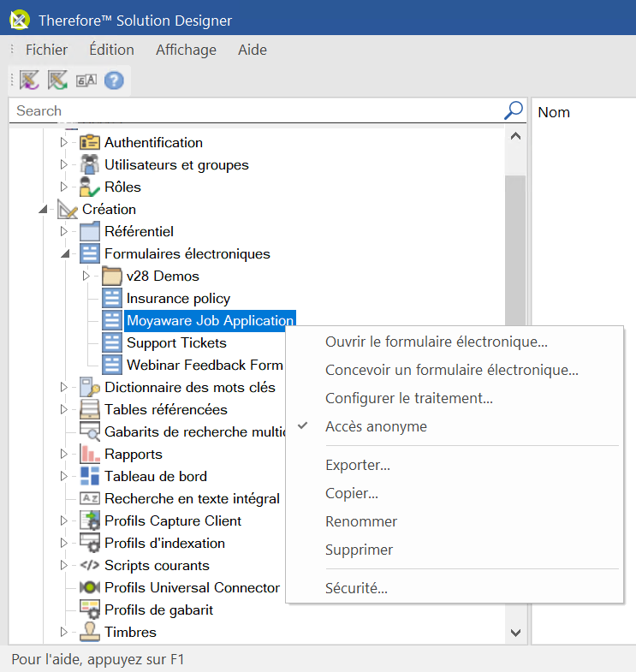636x672 pixels.
Task: Open the Affichage menu
Action: (x=186, y=50)
